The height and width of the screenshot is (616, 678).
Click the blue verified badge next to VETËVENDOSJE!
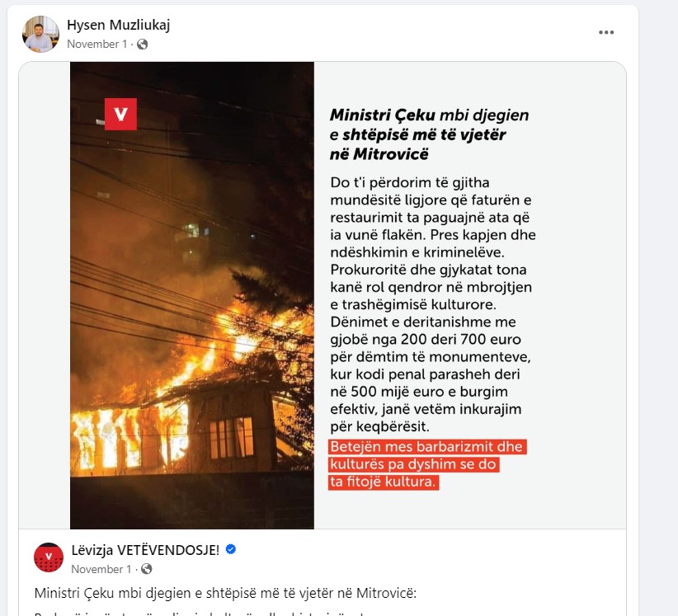click(231, 549)
